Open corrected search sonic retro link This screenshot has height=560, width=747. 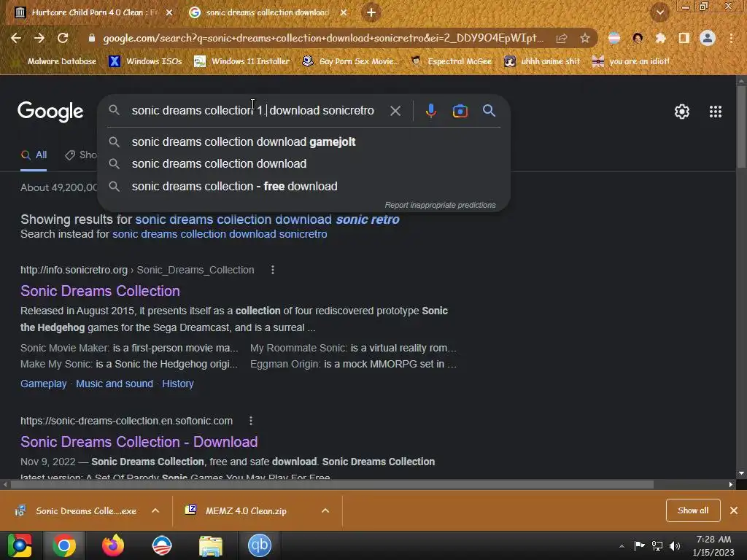pyautogui.click(x=267, y=219)
